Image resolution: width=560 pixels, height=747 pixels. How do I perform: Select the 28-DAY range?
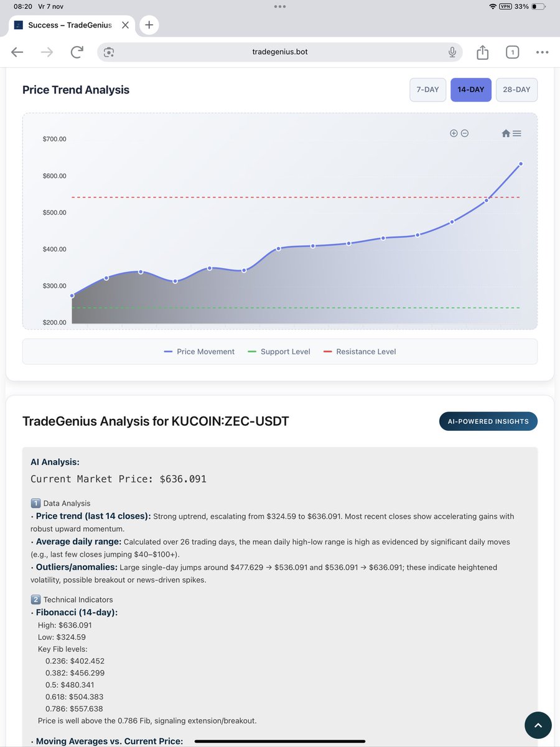click(516, 90)
